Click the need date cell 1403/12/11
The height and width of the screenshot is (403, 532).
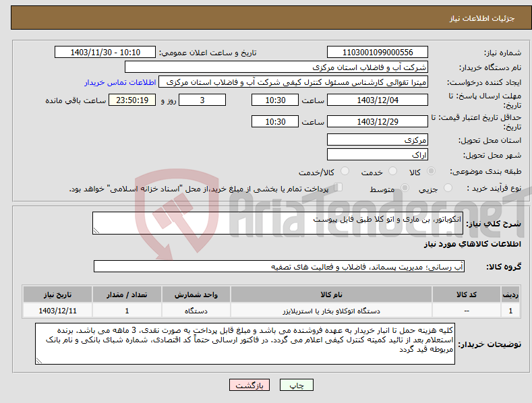point(58,311)
